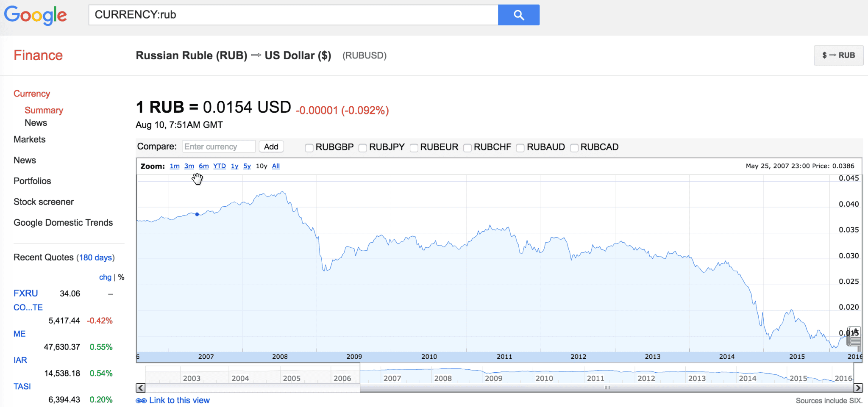Screen dimensions: 868x407
Task: Show All chart history
Action: click(x=276, y=166)
